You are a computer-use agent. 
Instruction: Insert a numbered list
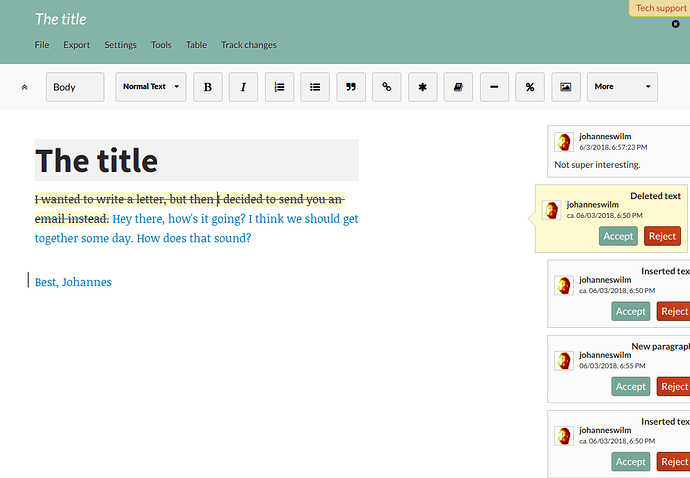[x=279, y=87]
